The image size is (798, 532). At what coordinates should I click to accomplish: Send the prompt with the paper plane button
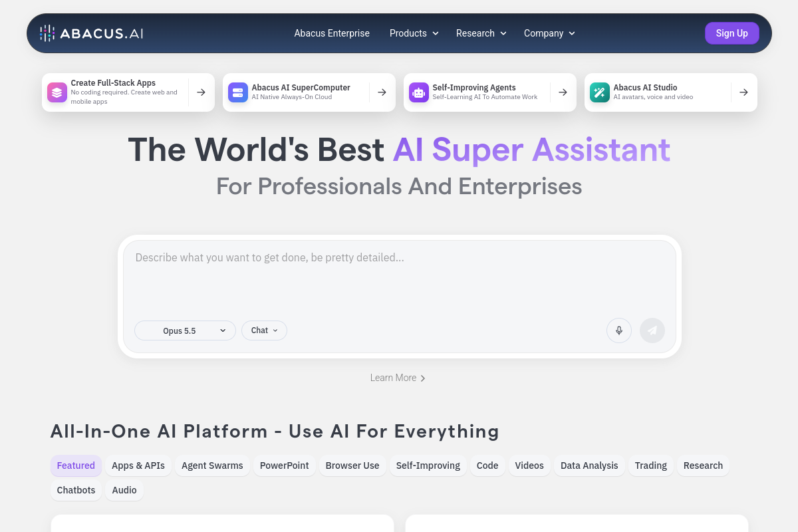pyautogui.click(x=652, y=331)
